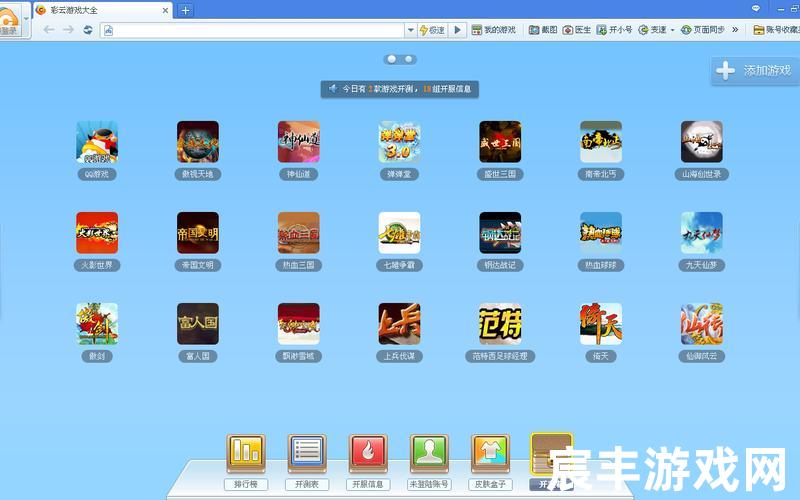800x500 pixels.
Task: Click the 截图 screenshot tool
Action: 543,30
